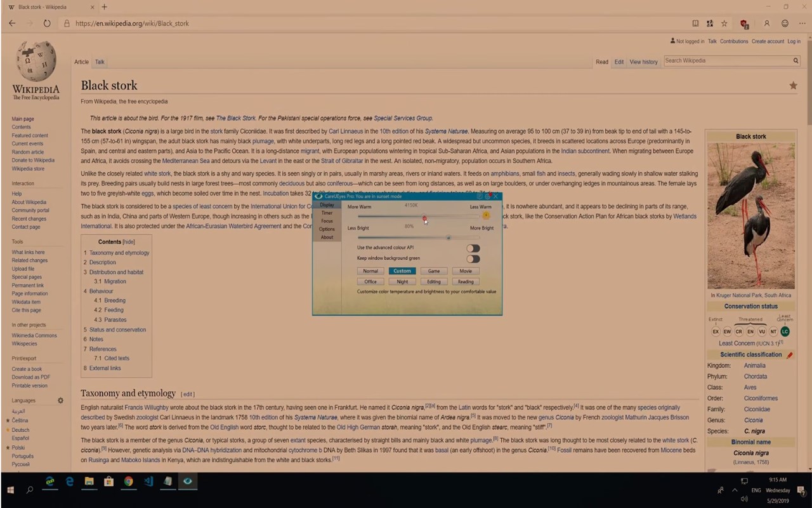The image size is (812, 508).
Task: Open new browser tab plus button
Action: tap(105, 7)
